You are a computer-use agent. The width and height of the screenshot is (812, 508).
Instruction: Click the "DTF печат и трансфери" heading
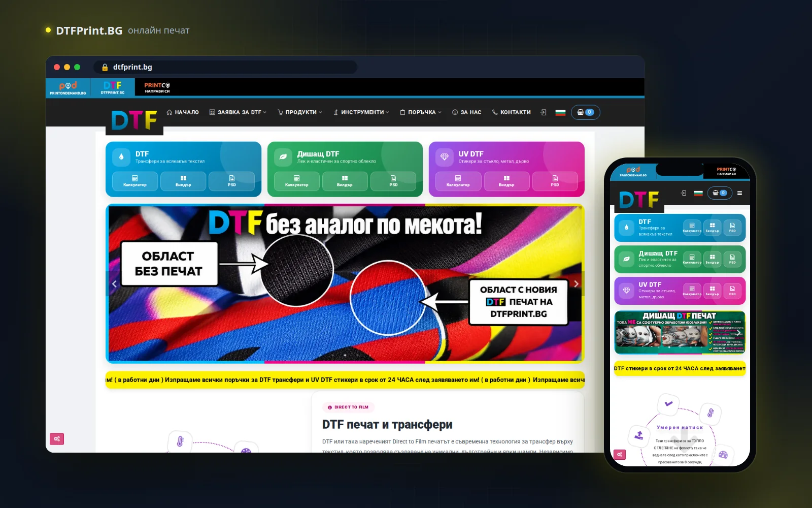387,425
